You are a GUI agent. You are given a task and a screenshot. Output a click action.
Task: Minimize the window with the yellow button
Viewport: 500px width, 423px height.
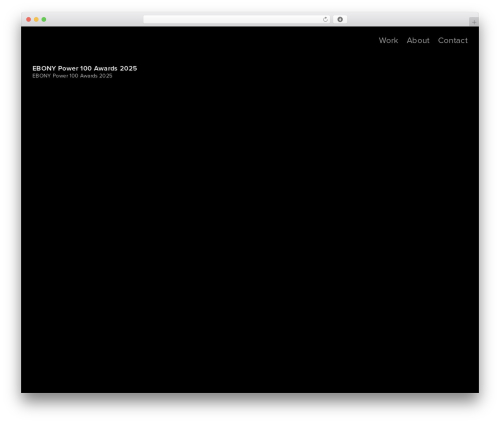[36, 19]
